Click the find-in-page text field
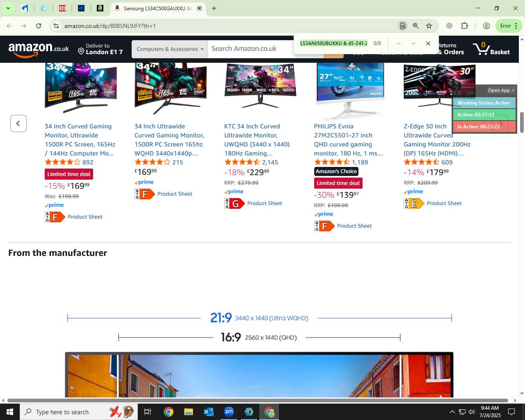 [334, 43]
